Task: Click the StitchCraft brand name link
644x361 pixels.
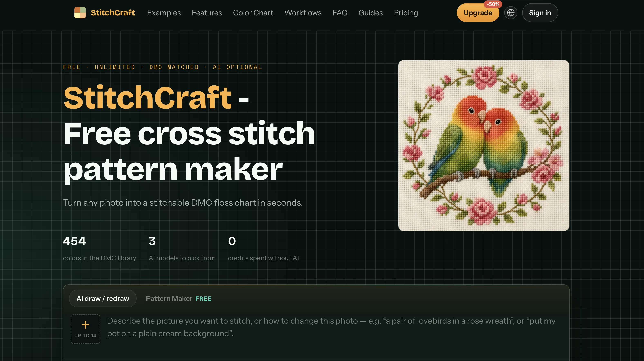Action: coord(113,12)
